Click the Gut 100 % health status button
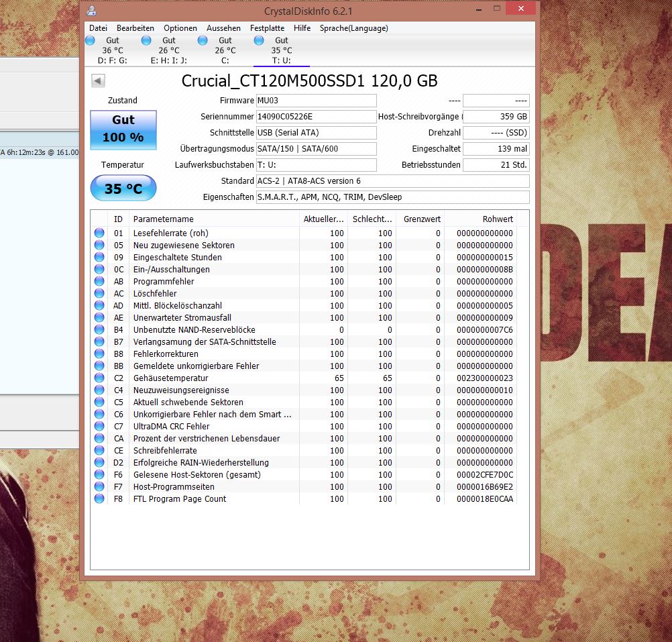Image resolution: width=672 pixels, height=642 pixels. pyautogui.click(x=123, y=130)
